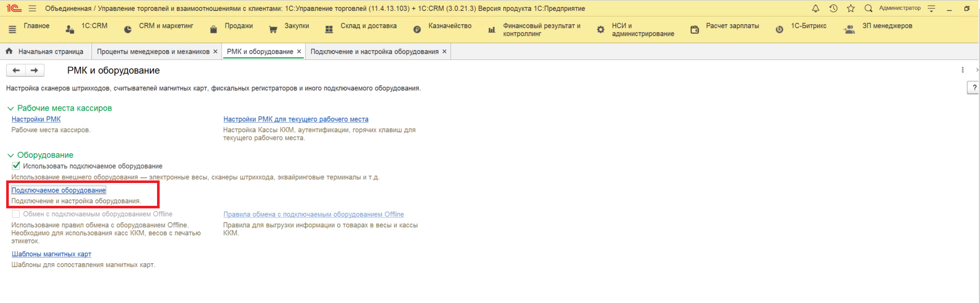Click the back navigation arrow
This screenshot has width=980, height=303.
point(16,70)
